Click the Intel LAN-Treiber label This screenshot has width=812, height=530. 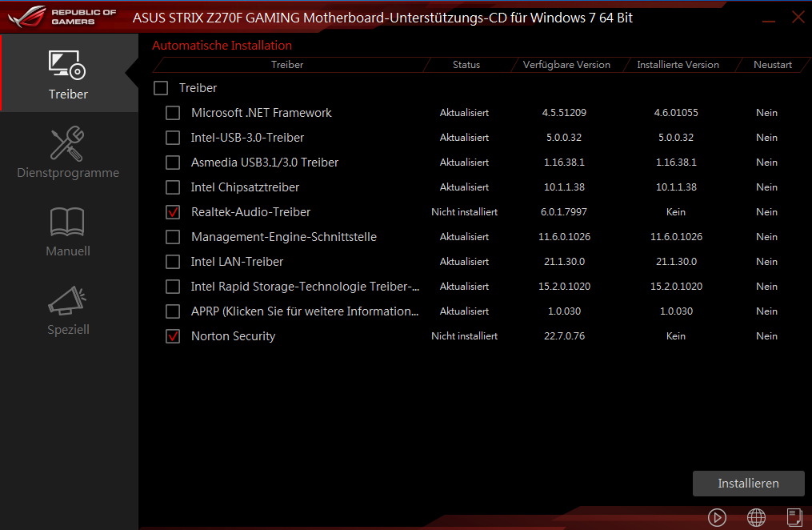point(237,262)
